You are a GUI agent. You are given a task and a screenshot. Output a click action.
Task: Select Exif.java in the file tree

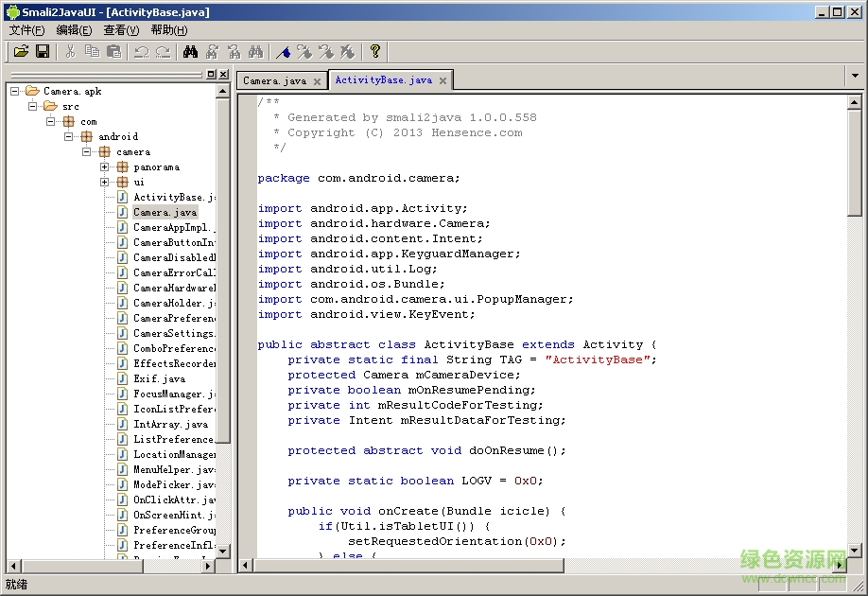159,379
